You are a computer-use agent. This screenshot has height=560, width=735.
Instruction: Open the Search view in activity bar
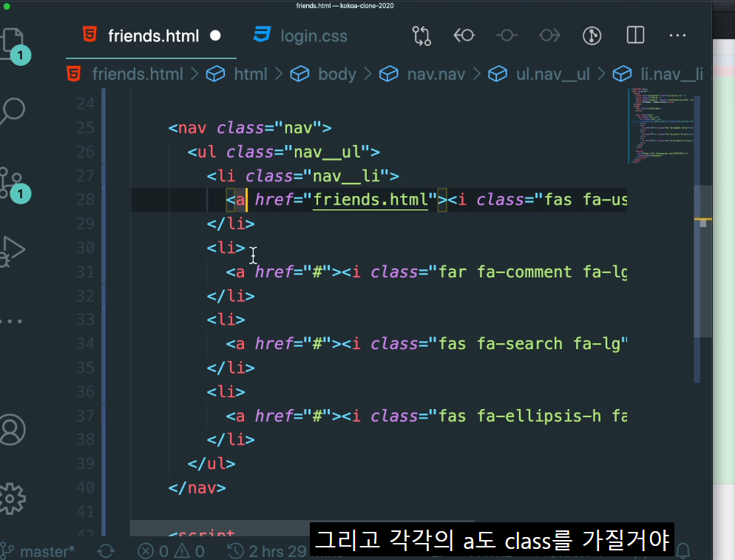pos(12,111)
